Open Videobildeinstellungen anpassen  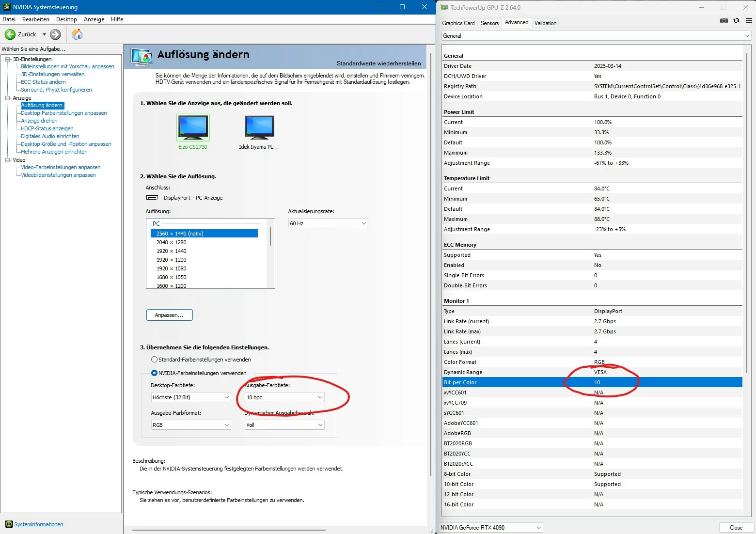click(x=58, y=175)
